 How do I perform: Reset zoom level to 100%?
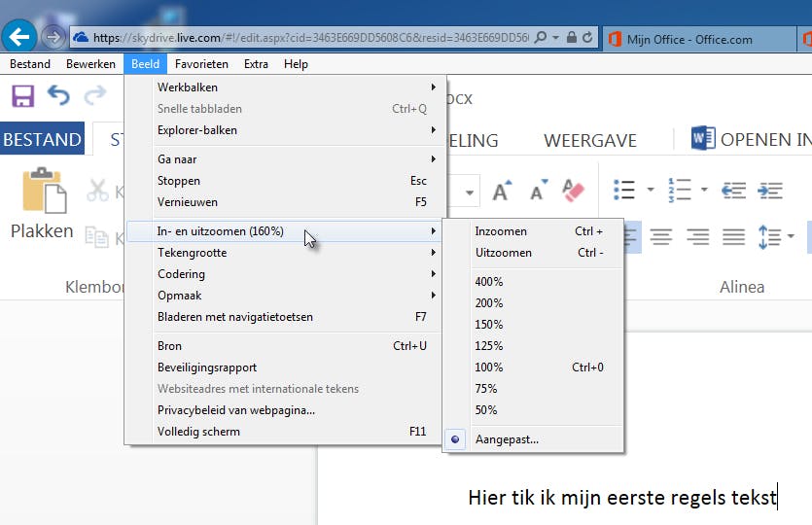(x=534, y=367)
